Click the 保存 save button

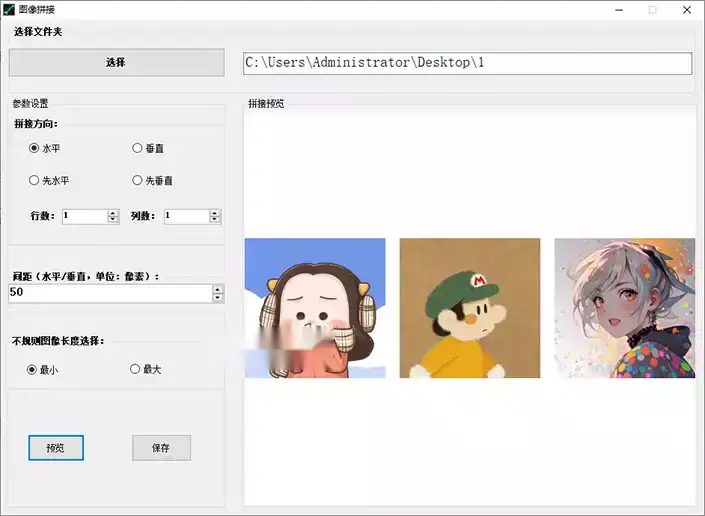click(x=161, y=448)
